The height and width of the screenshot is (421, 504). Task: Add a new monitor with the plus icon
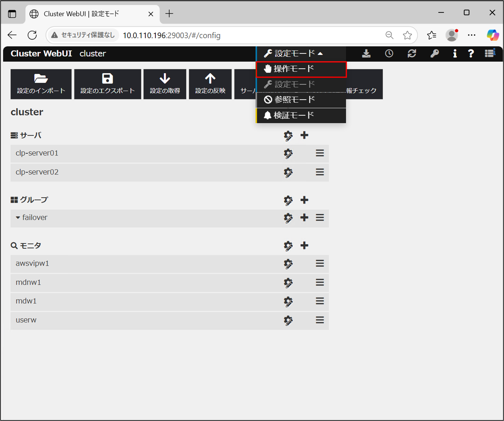click(x=304, y=245)
